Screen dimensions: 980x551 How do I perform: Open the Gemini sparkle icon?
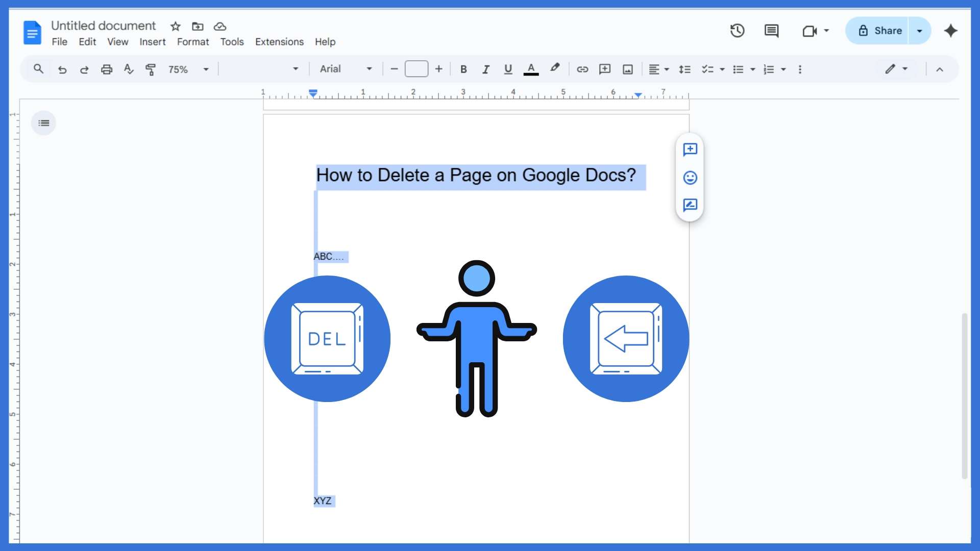950,31
